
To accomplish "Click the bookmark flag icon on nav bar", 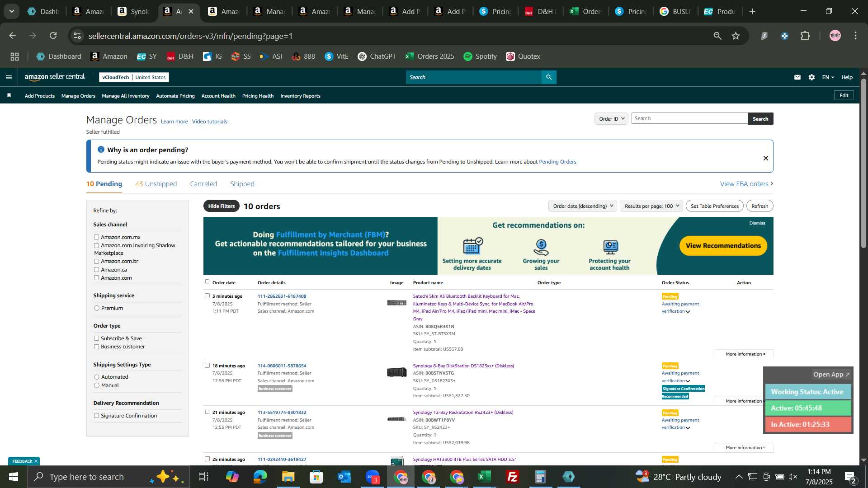I will (9, 95).
